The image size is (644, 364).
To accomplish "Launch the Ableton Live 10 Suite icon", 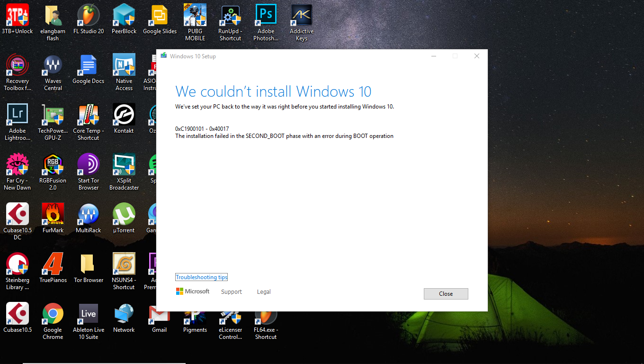I will 89,321.
